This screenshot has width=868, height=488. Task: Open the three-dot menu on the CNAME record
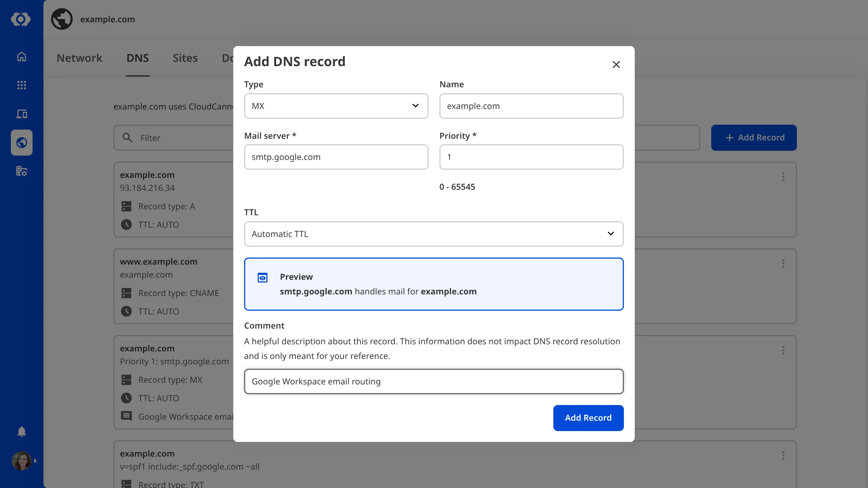[x=783, y=263]
